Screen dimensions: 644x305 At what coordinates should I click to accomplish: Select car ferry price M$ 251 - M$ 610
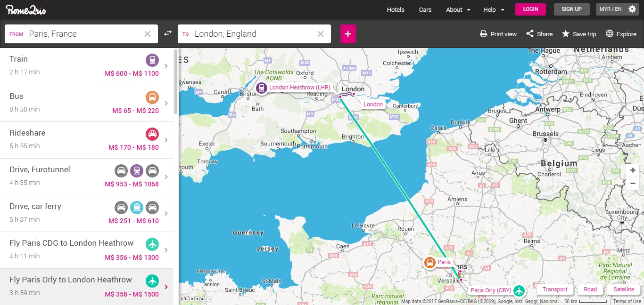coord(133,221)
